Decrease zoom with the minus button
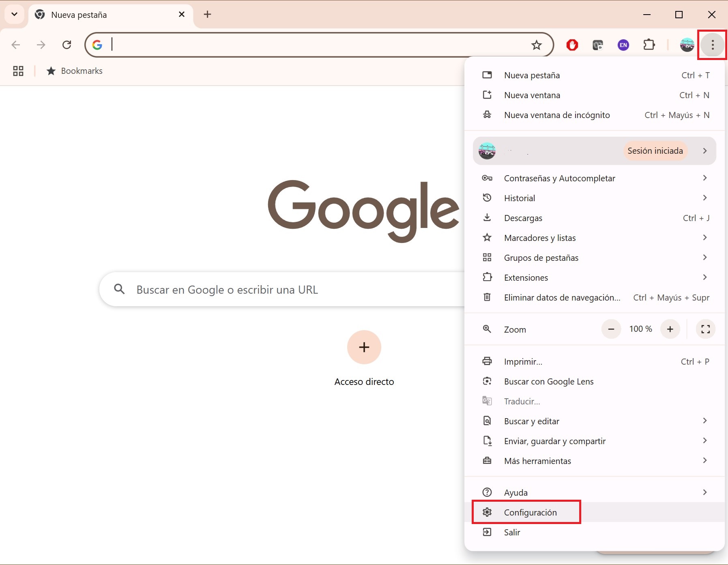Screen dimensions: 728x565 pyautogui.click(x=611, y=329)
